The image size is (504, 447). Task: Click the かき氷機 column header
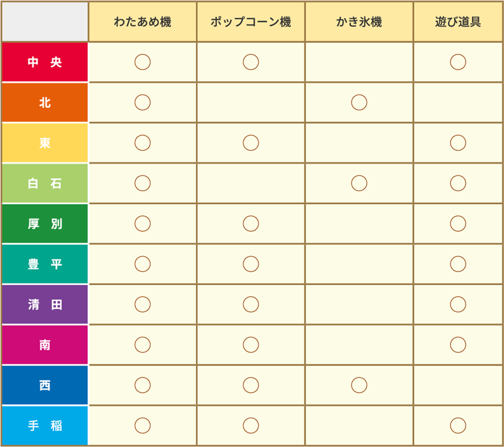click(x=359, y=22)
